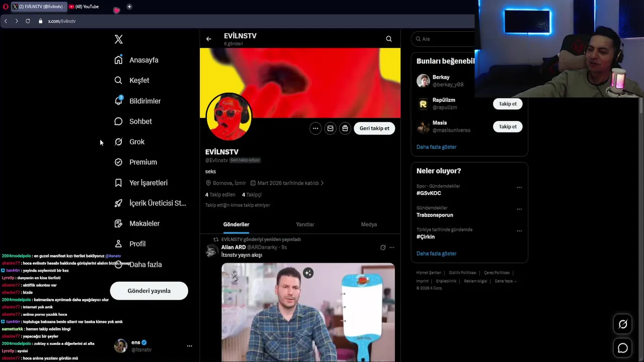Viewport: 644px width, 362px height.
Task: Open 4 Takipçi list
Action: point(252,195)
